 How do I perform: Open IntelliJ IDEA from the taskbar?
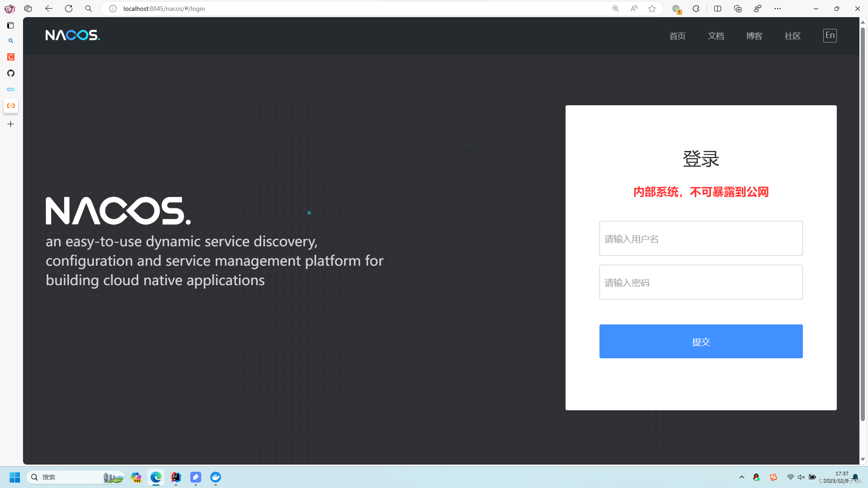point(176,477)
